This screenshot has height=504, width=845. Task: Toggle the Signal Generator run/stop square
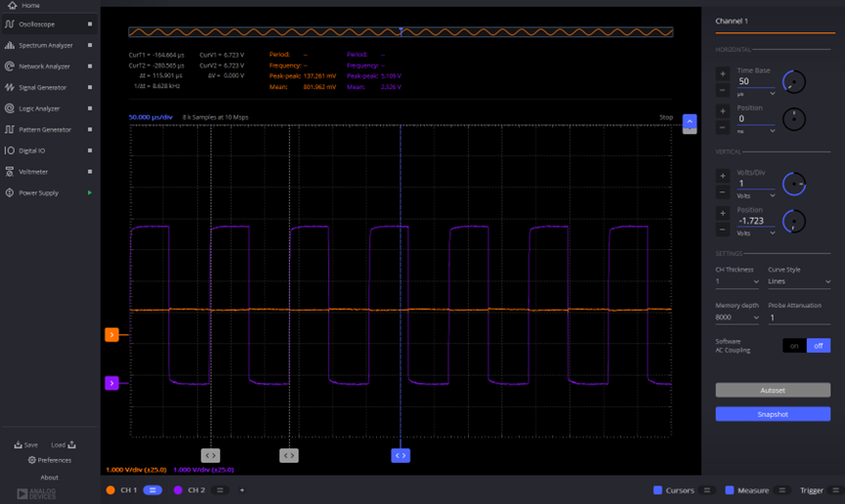[90, 87]
